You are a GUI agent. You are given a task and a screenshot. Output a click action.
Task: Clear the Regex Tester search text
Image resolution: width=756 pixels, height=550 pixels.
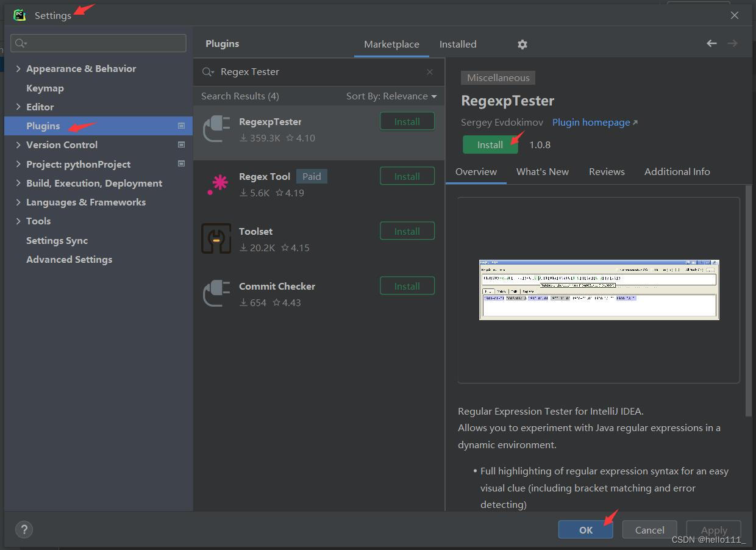click(430, 72)
